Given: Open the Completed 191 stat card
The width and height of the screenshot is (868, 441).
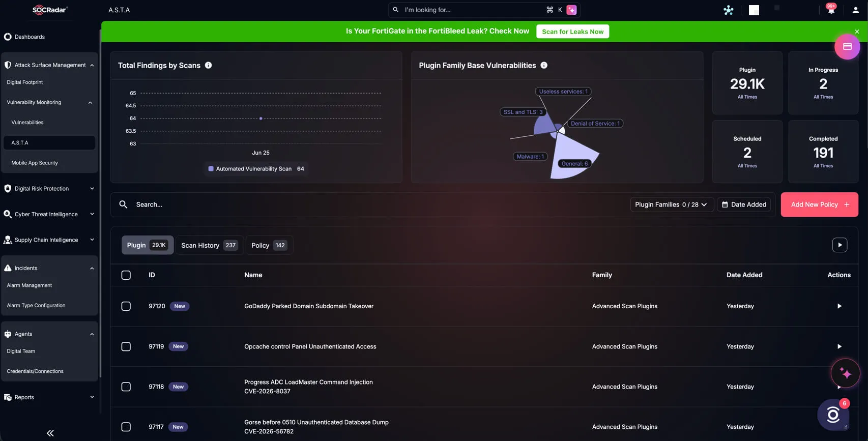Looking at the screenshot, I should coord(823,152).
